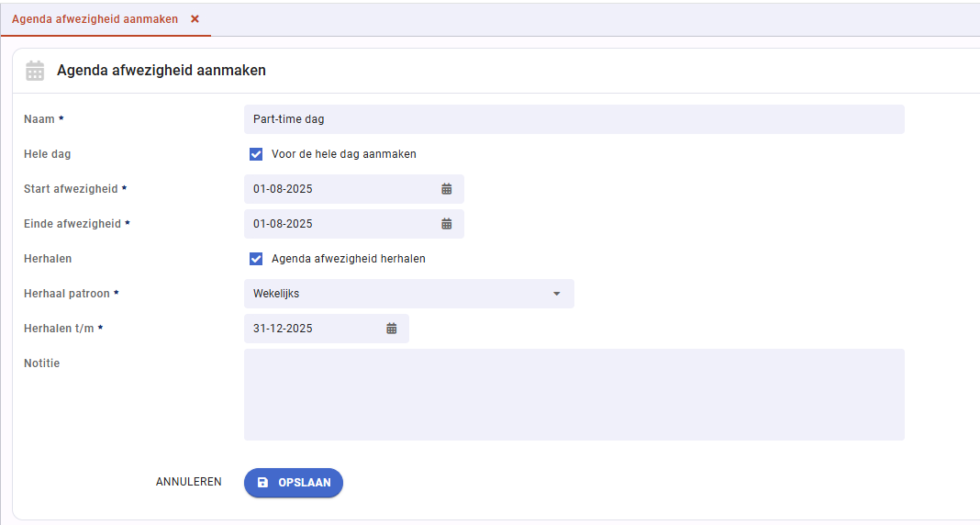Click the Agenda afwezigheid herhalen label text

pos(348,259)
